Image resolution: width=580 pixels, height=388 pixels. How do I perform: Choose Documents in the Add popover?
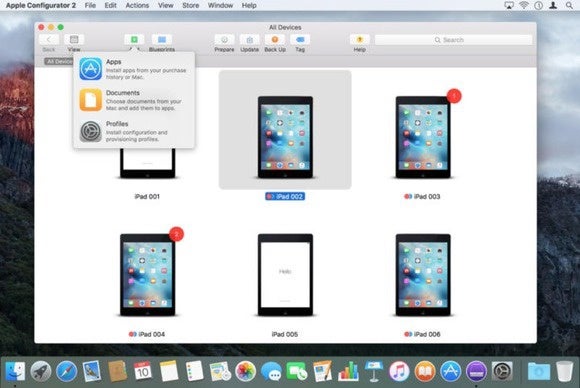tap(134, 100)
